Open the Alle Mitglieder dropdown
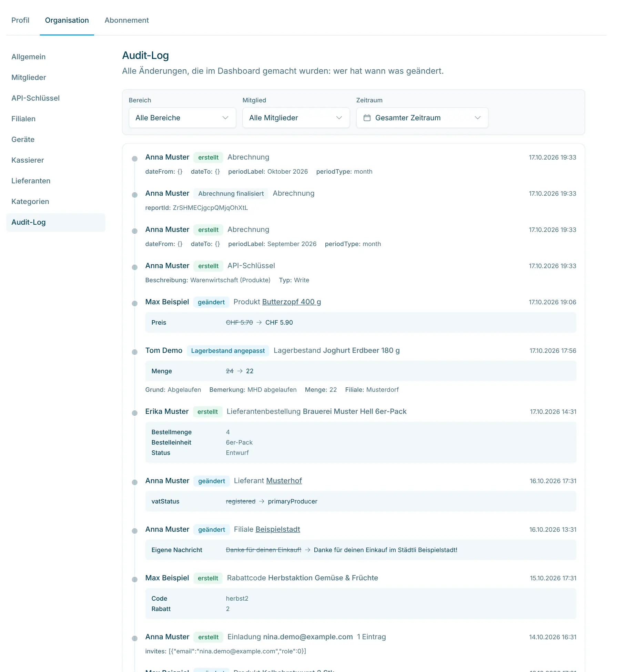 tap(296, 118)
